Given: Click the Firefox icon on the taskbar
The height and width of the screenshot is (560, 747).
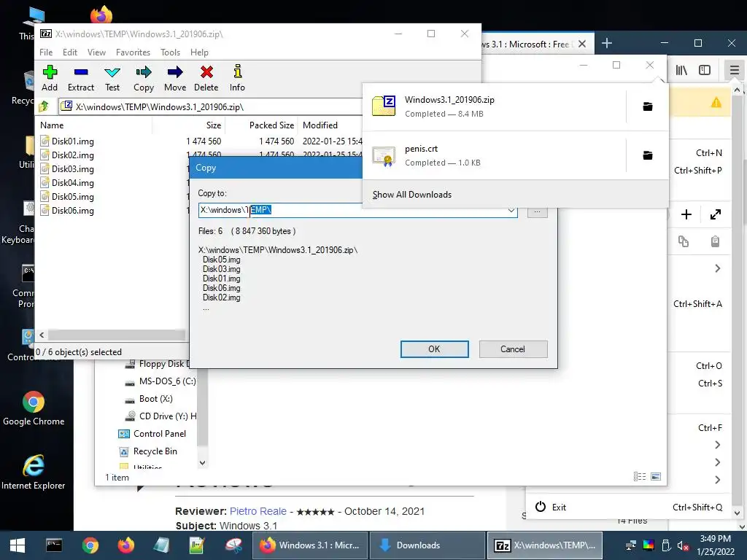Looking at the screenshot, I should [126, 545].
